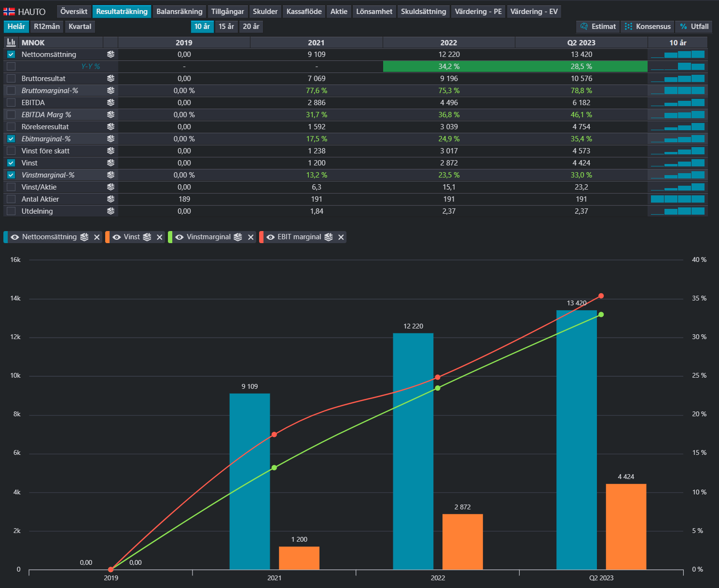Click the stack icon next to EBITDA
The image size is (719, 588).
[111, 103]
